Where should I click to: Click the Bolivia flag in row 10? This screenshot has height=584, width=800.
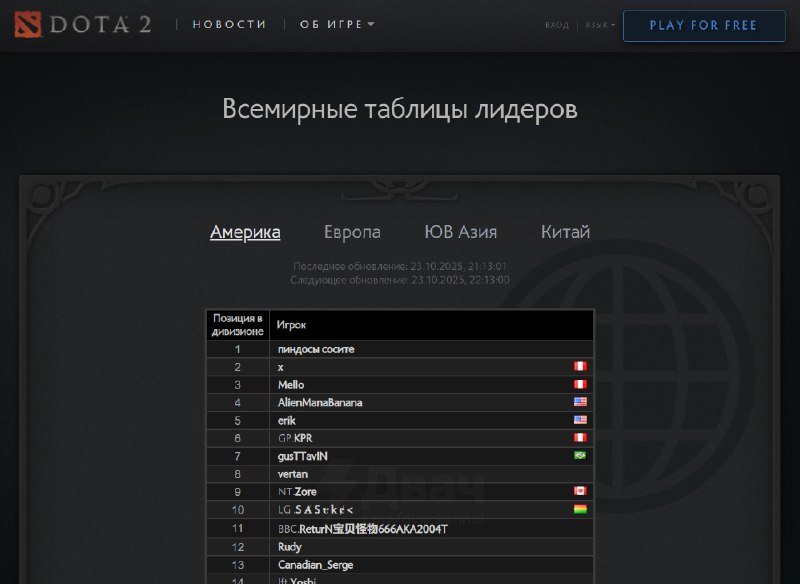click(x=580, y=509)
